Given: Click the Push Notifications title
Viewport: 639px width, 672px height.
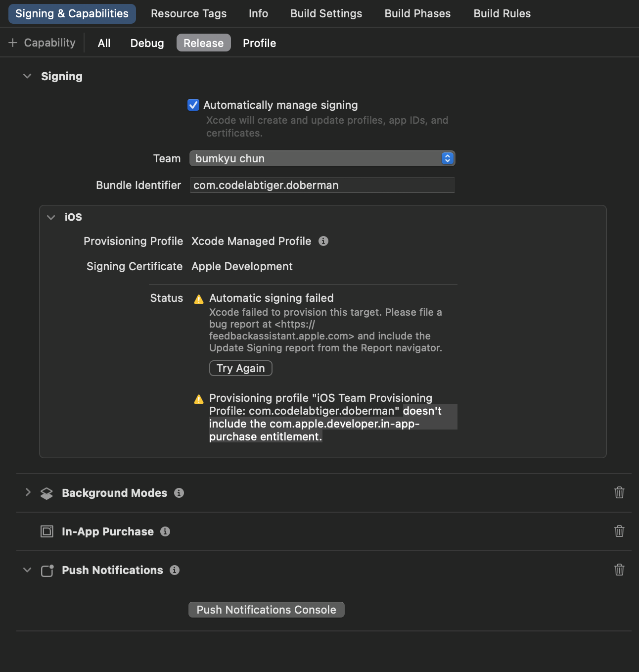Looking at the screenshot, I should pos(112,570).
